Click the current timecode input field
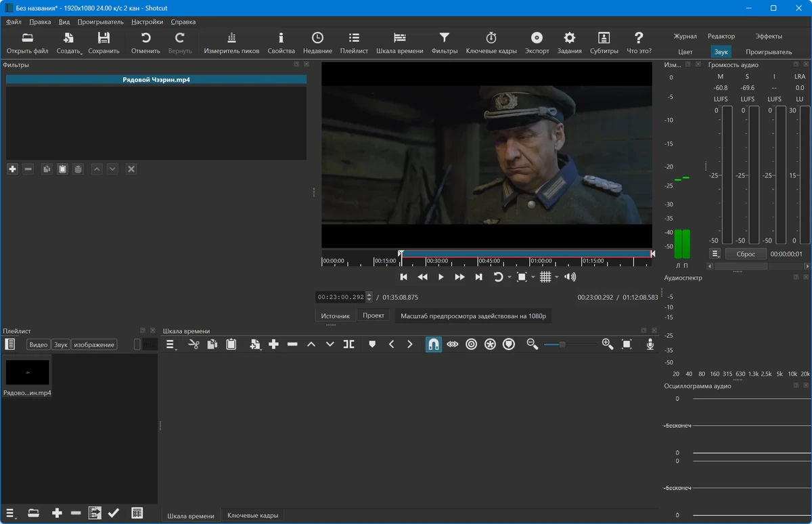 [x=341, y=297]
